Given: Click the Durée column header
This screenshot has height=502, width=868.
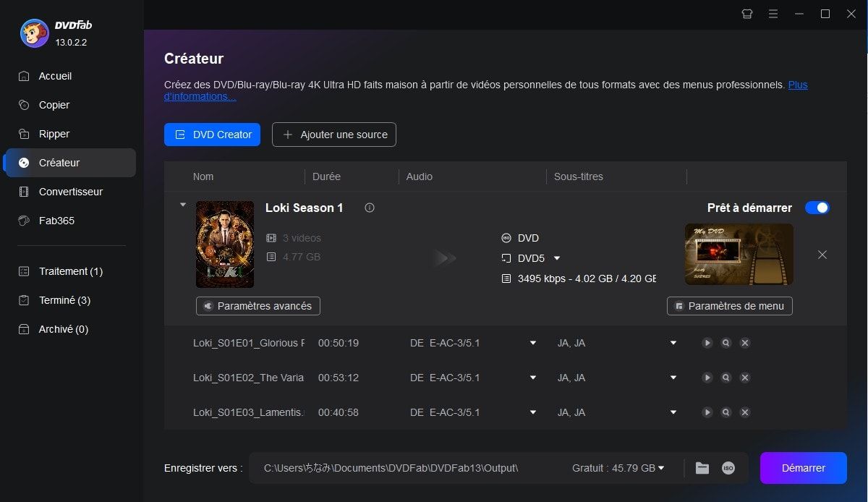Looking at the screenshot, I should coord(326,176).
